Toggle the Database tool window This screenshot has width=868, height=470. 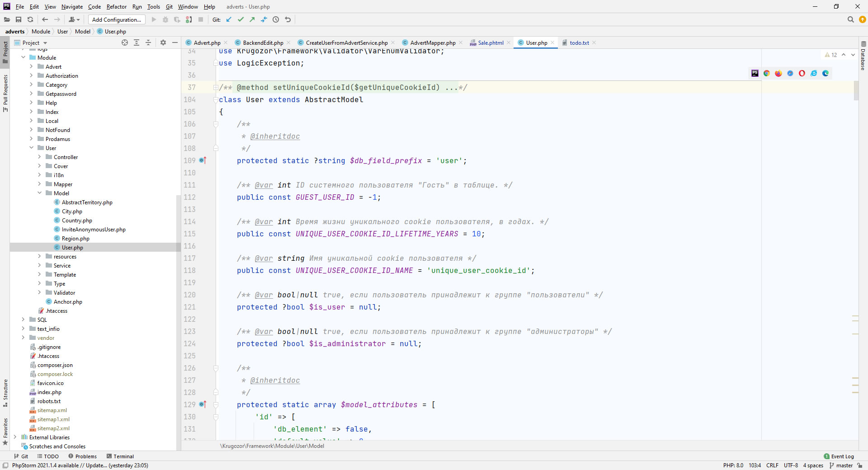(863, 56)
